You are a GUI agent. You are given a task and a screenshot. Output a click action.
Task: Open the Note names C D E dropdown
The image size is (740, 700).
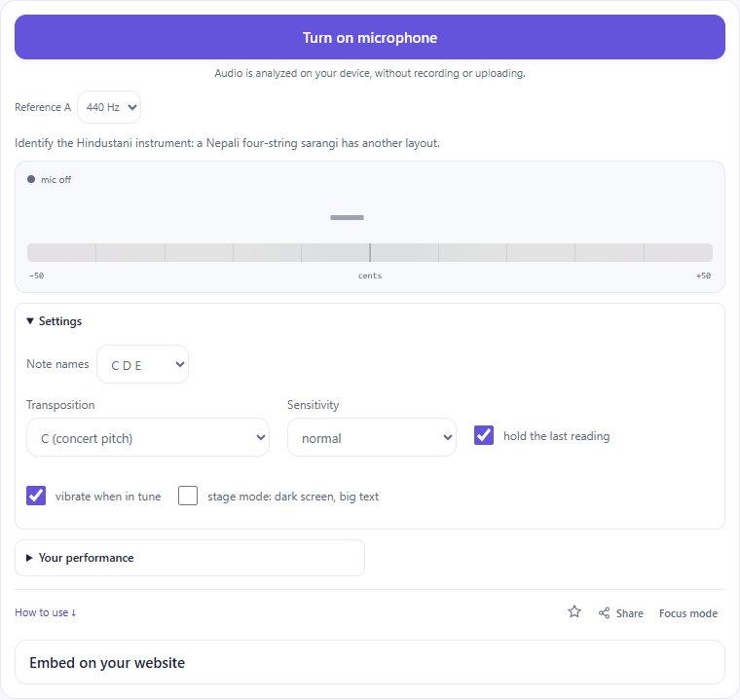(x=142, y=364)
